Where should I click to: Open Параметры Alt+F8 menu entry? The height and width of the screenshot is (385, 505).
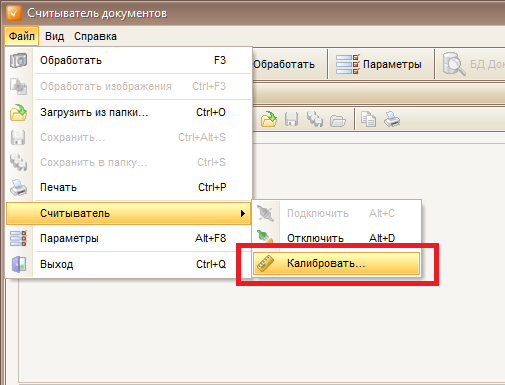click(129, 238)
